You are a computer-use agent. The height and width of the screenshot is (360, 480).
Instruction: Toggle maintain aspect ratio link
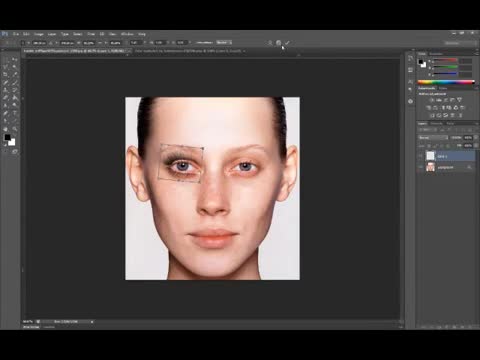click(x=100, y=43)
